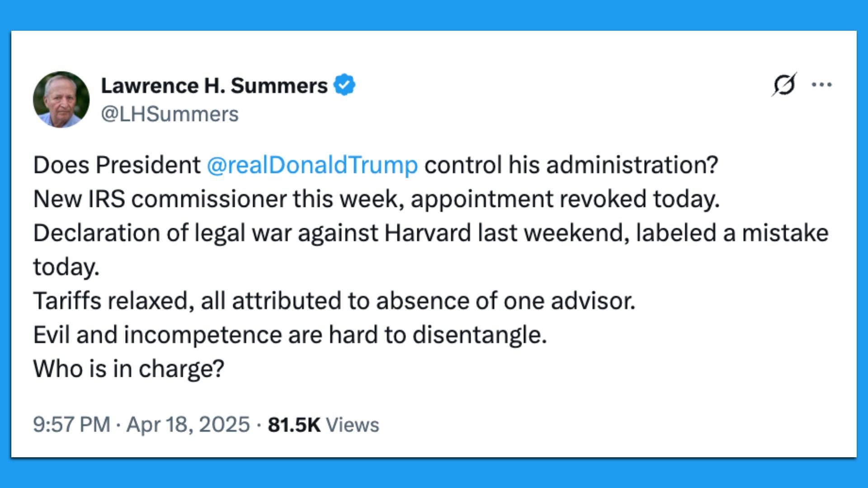868x488 pixels.
Task: Click the Grok slash-circle icon
Action: [784, 84]
